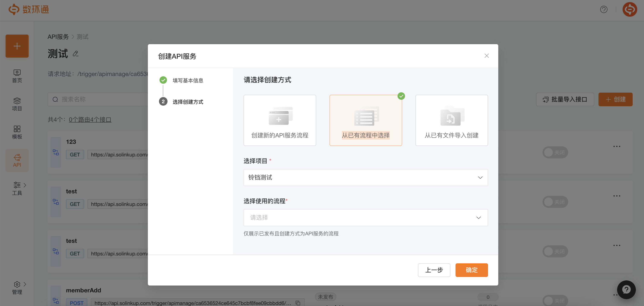The image size is (644, 306).
Task: Choose 从已有流程中选择 option card
Action: pos(366,120)
